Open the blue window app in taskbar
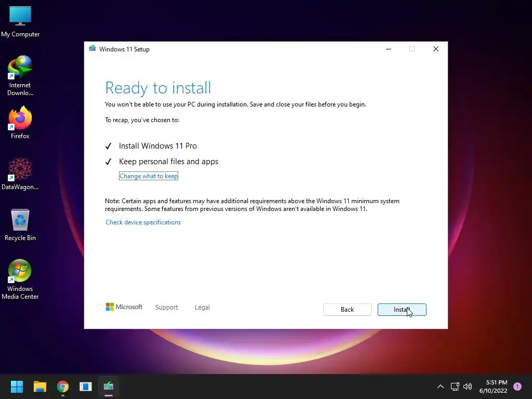532x399 pixels. tap(86, 387)
